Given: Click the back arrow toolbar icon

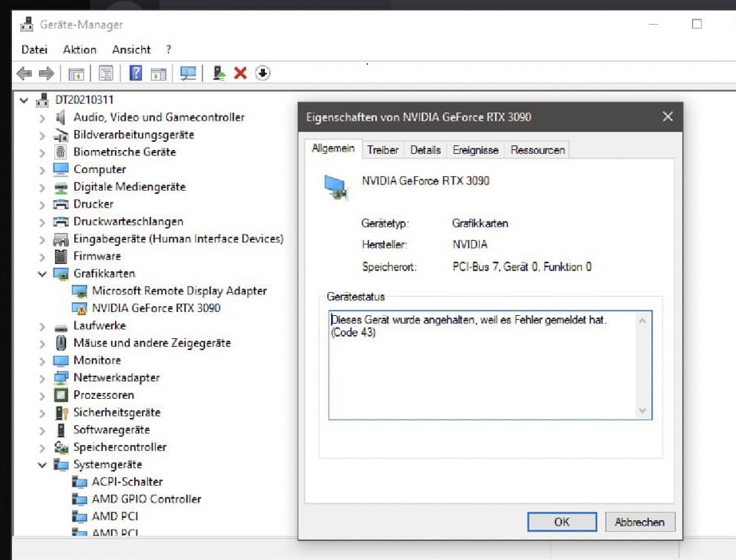Looking at the screenshot, I should [24, 73].
